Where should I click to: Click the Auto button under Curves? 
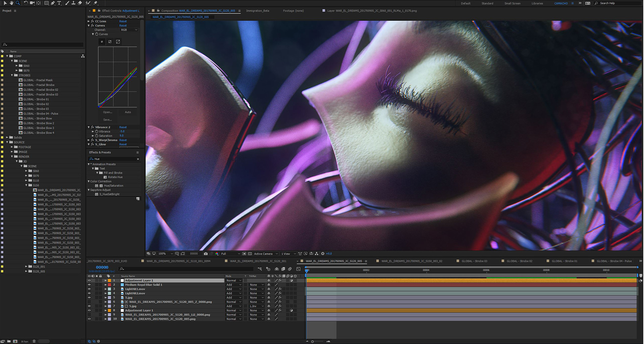[128, 112]
